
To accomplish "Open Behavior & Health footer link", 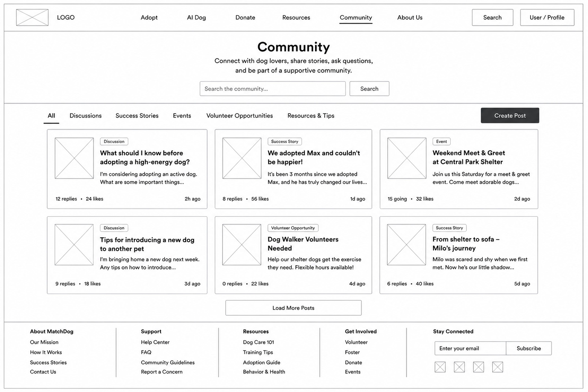I will tap(264, 372).
